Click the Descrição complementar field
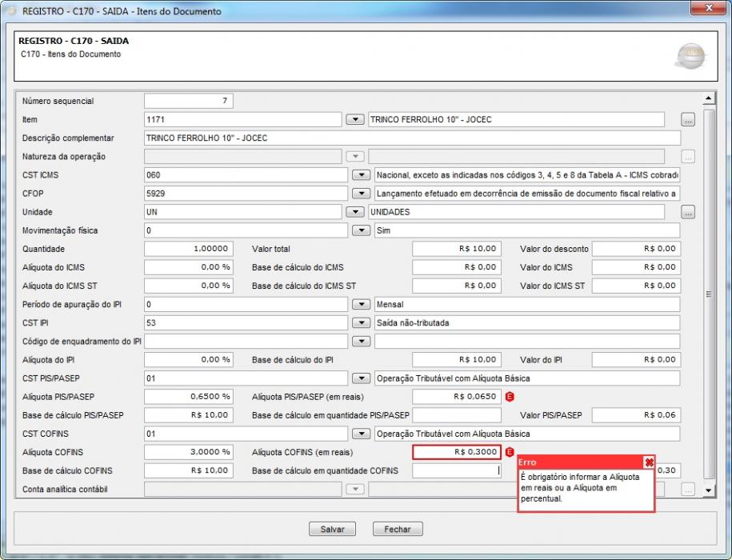This screenshot has width=732, height=560. (x=412, y=138)
